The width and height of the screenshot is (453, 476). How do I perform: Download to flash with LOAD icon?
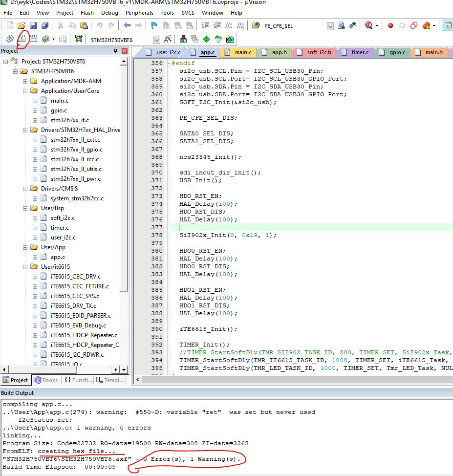pos(79,39)
